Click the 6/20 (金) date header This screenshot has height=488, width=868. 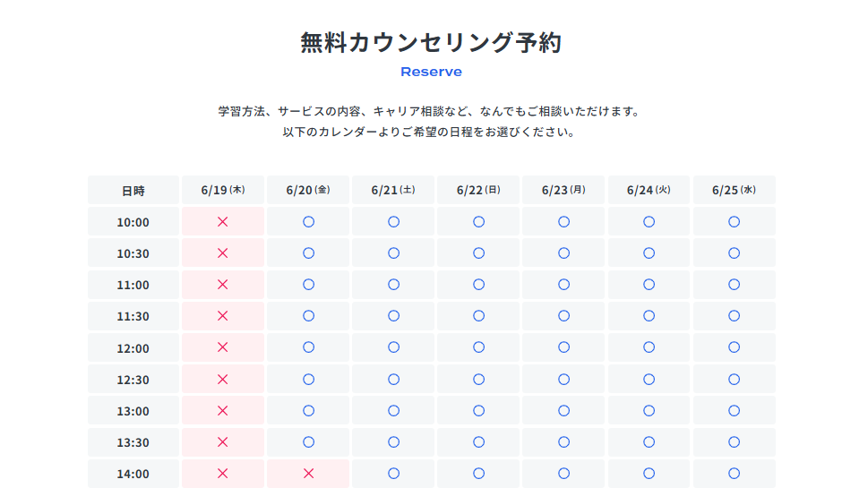[x=308, y=190]
